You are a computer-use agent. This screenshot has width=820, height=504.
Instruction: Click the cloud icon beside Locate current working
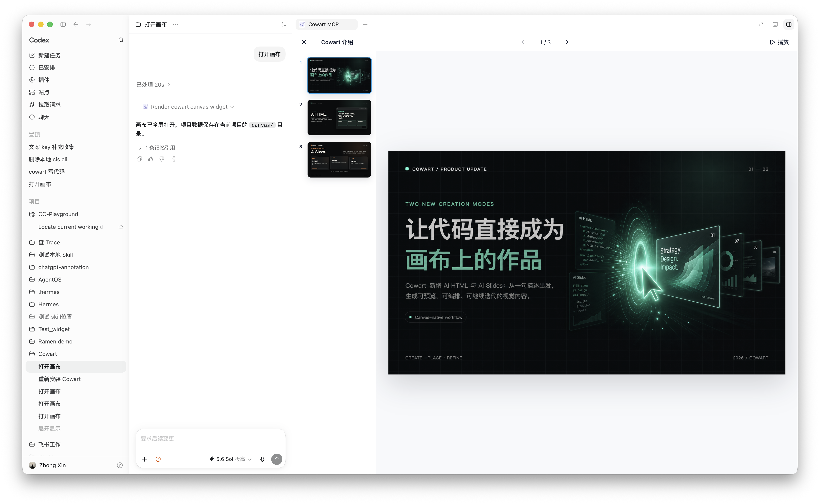pos(121,227)
